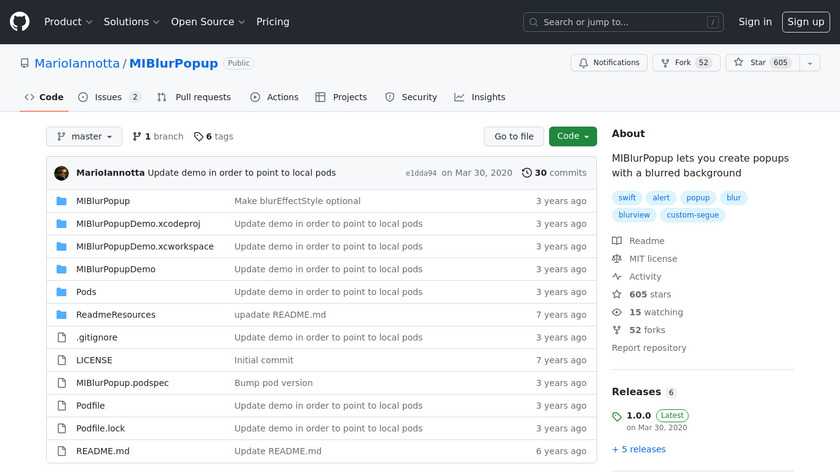The height and width of the screenshot is (472, 840).
Task: Expand the Solutions menu
Action: 131,22
